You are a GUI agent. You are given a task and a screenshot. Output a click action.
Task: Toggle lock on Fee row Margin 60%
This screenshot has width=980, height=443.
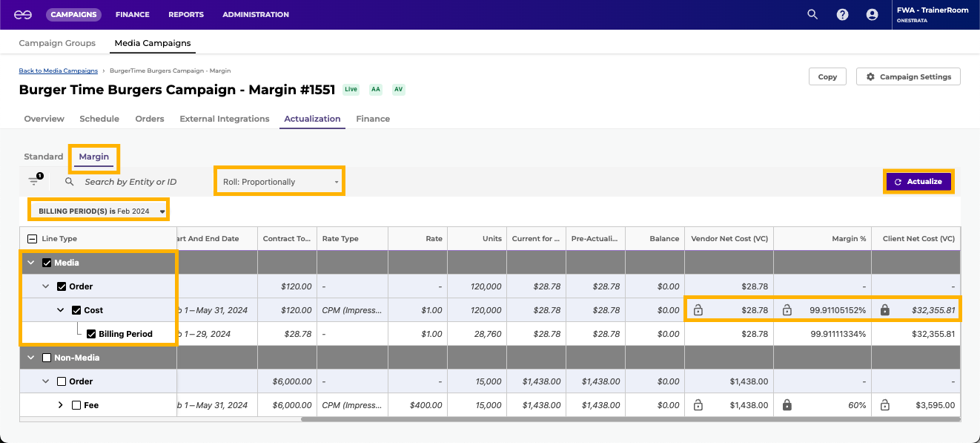787,405
